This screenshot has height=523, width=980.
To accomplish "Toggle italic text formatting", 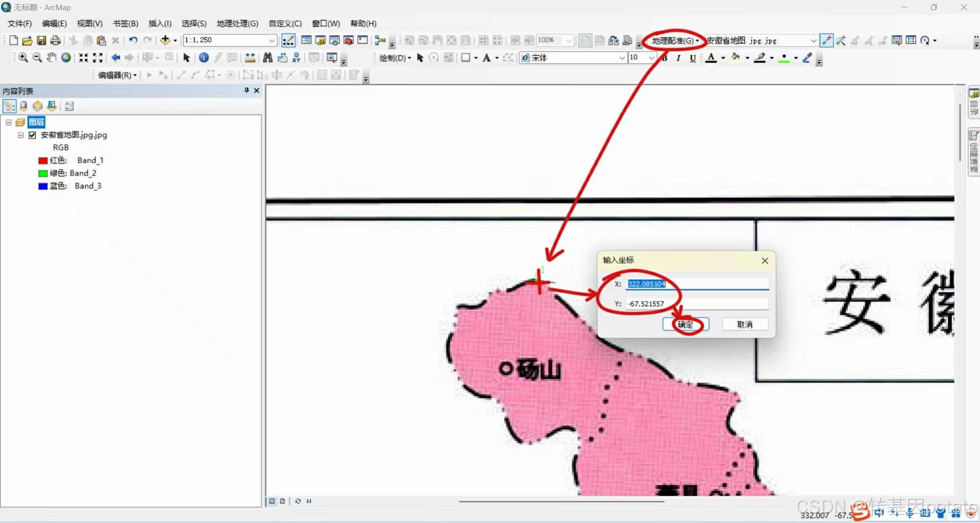I will [x=678, y=58].
